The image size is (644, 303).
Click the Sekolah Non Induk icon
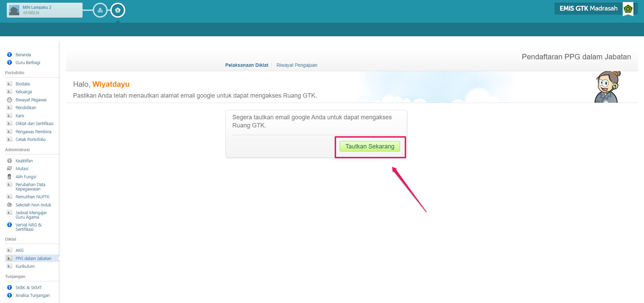[9, 205]
